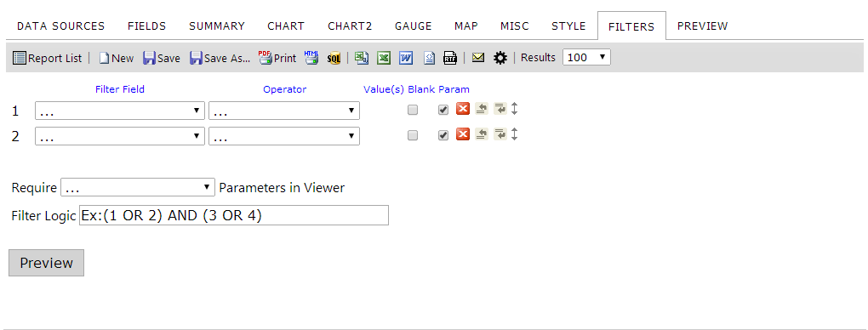Click the first green spreadsheet export icon
This screenshot has height=330, width=868.
pos(362,58)
